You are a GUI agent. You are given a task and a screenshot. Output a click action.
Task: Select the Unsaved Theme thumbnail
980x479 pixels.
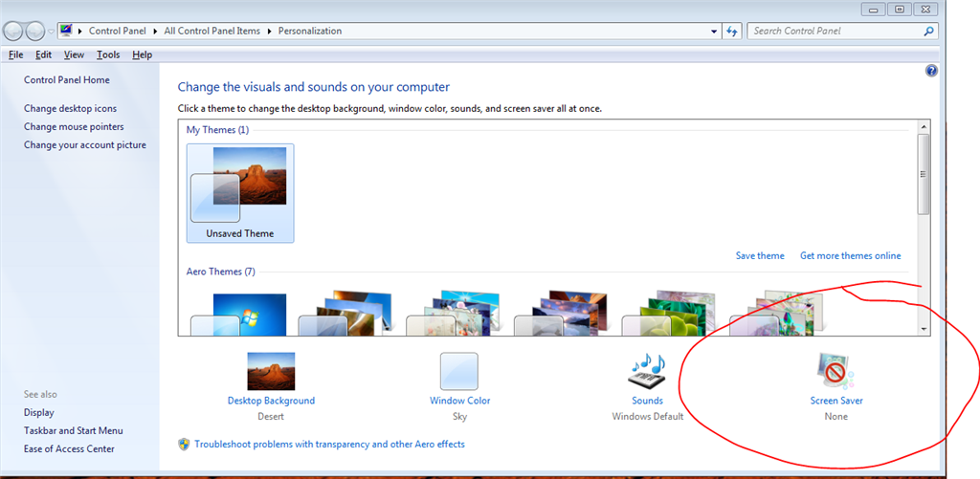[240, 193]
